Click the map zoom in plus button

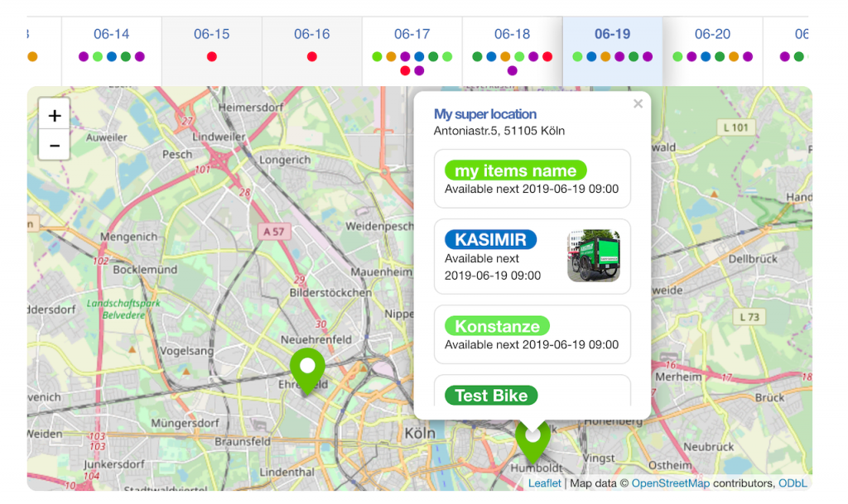55,115
